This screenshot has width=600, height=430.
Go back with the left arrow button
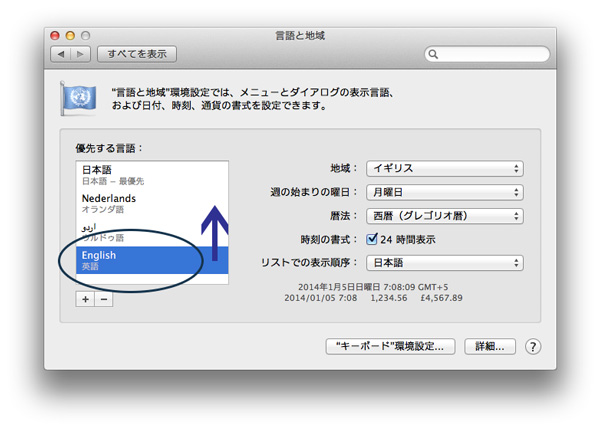pyautogui.click(x=60, y=54)
